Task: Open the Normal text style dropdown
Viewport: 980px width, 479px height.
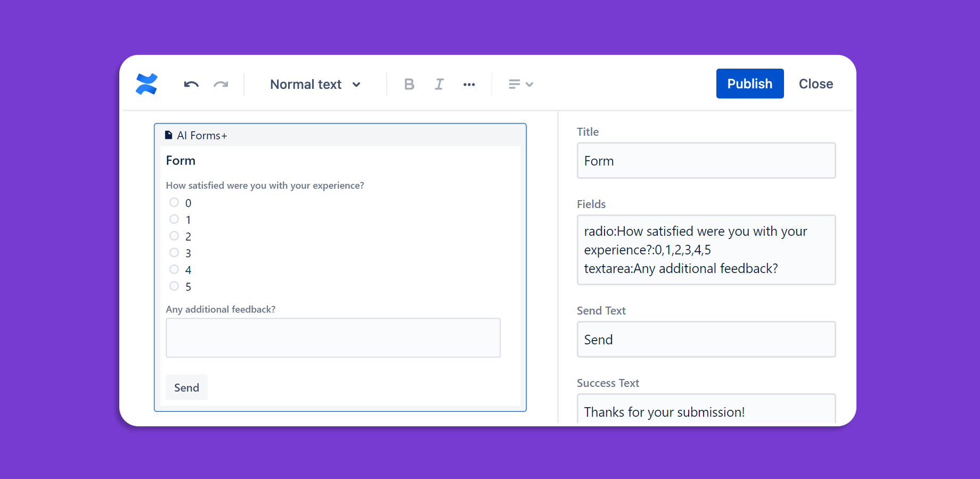Action: (x=315, y=84)
